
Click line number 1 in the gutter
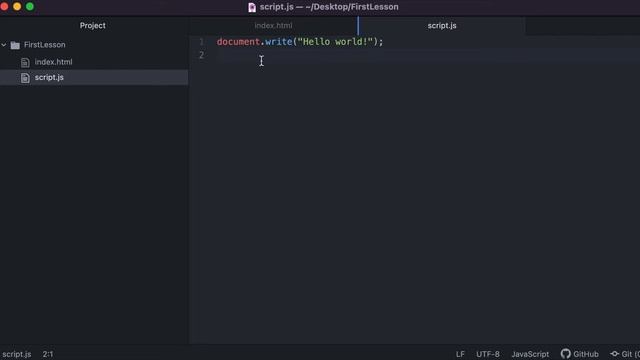coord(202,42)
